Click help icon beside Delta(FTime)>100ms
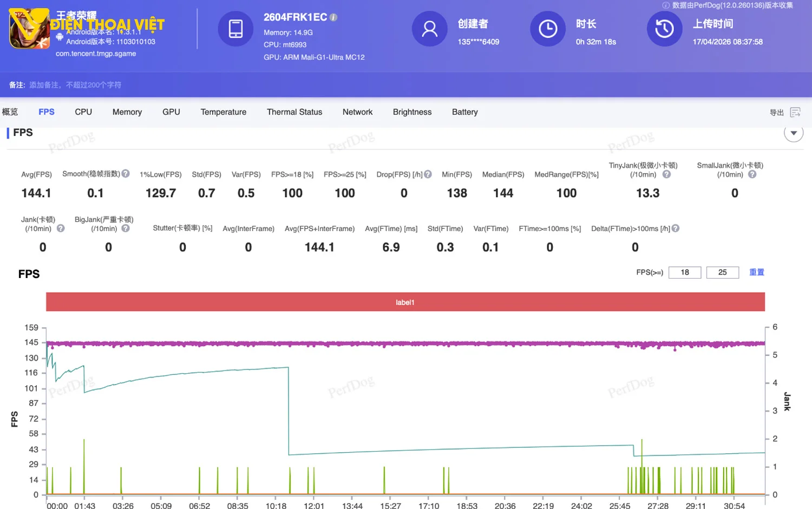 (676, 228)
